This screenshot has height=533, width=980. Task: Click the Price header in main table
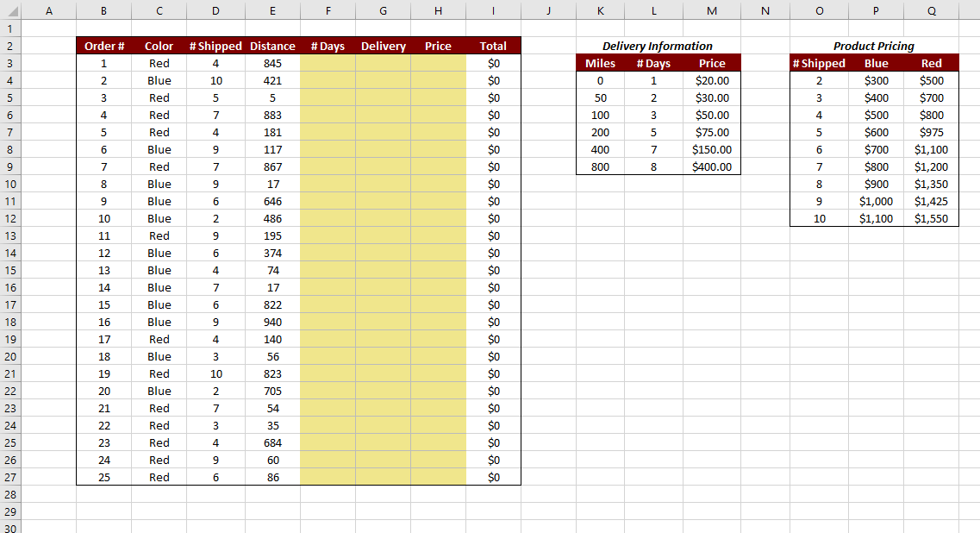[x=438, y=46]
